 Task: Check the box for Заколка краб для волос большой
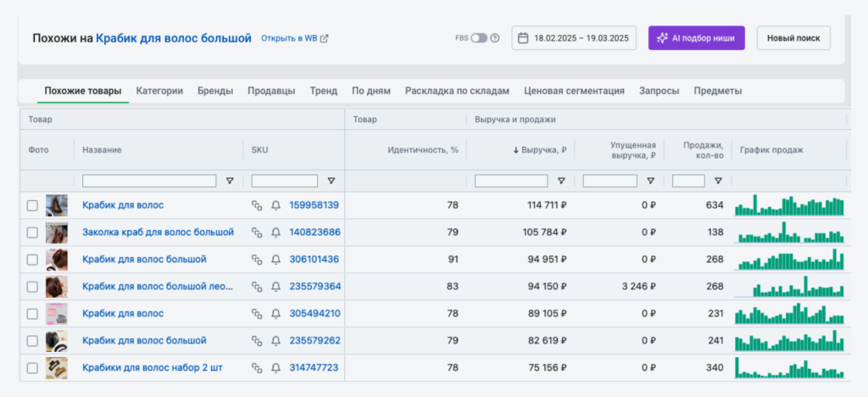point(33,232)
